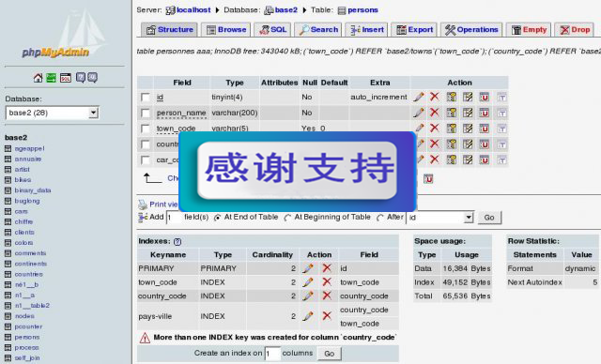This screenshot has width=601, height=364.
Task: Tick the checkbox for person_name field
Action: [146, 113]
